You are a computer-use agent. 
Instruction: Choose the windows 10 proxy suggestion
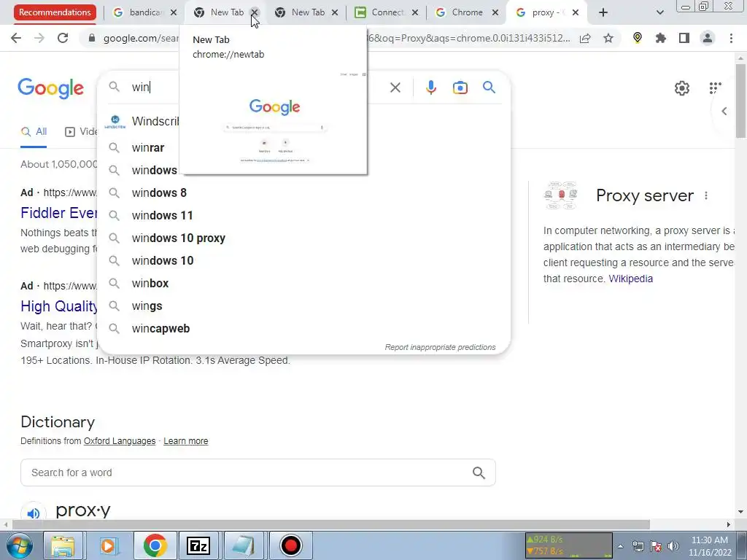(x=303, y=238)
